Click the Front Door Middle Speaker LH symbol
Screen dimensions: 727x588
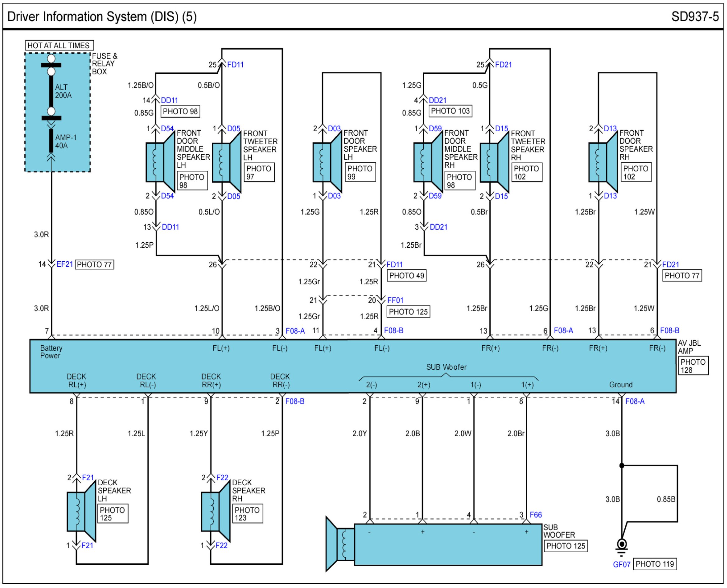(159, 162)
